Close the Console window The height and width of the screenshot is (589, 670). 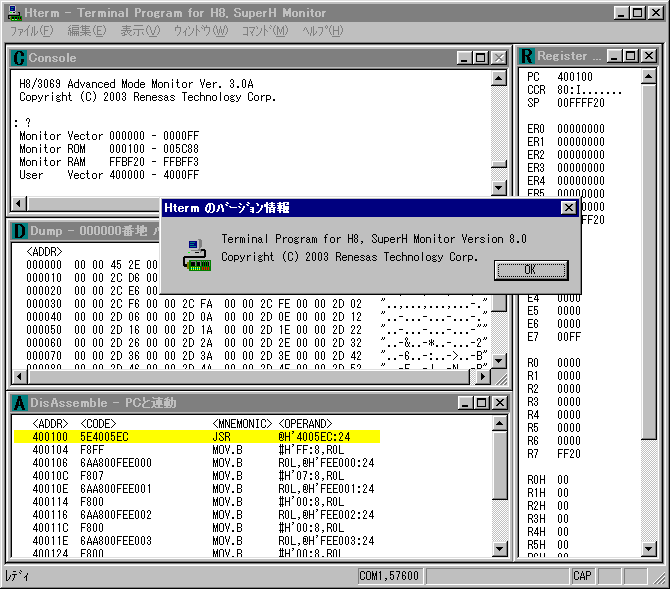[499, 58]
